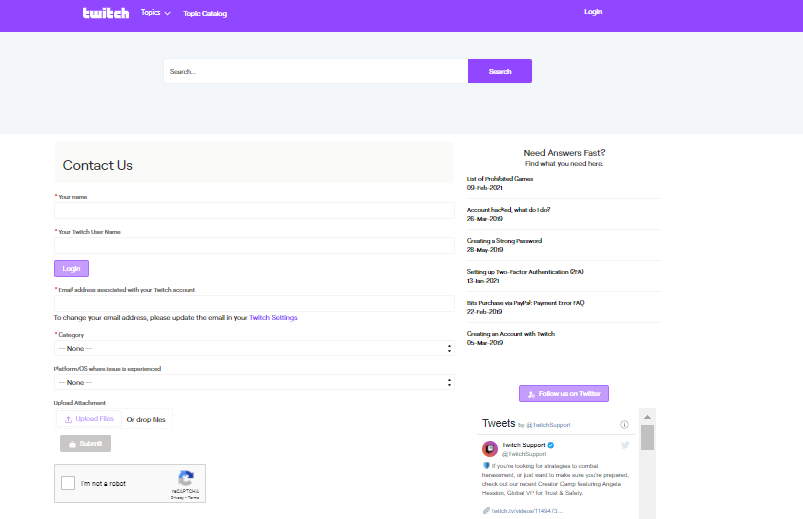This screenshot has width=803, height=519.
Task: Open List of Prohibited Games article
Action: coord(500,179)
